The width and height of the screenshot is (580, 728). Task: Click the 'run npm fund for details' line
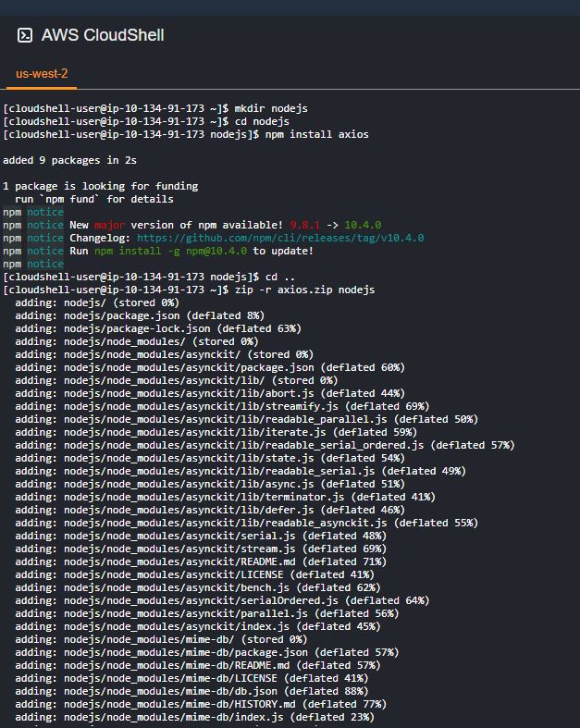point(93,199)
